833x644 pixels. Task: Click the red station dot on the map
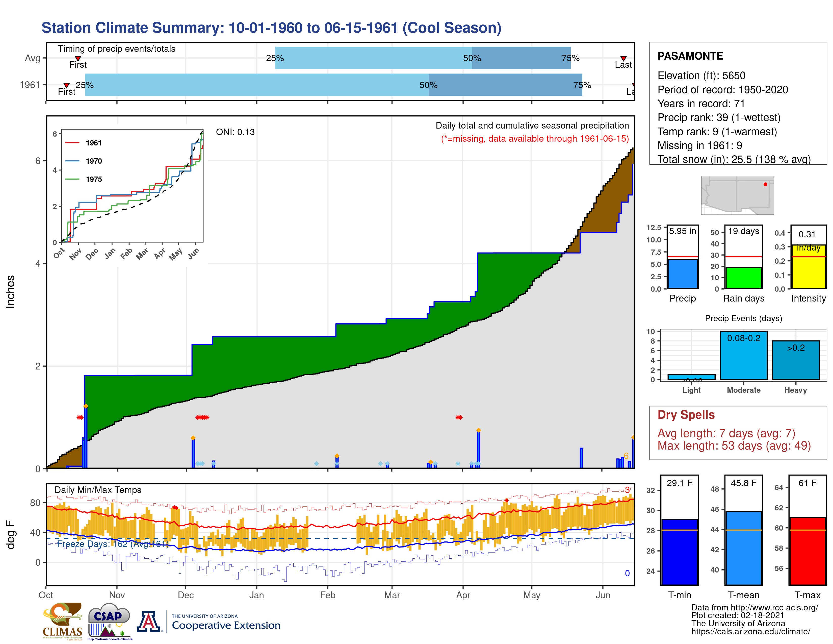coord(765,184)
